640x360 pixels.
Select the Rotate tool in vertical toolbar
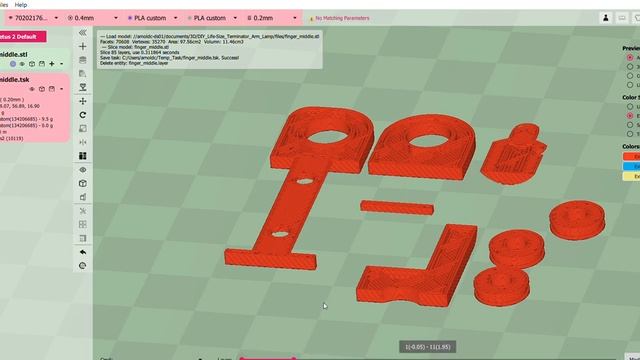coord(82,115)
